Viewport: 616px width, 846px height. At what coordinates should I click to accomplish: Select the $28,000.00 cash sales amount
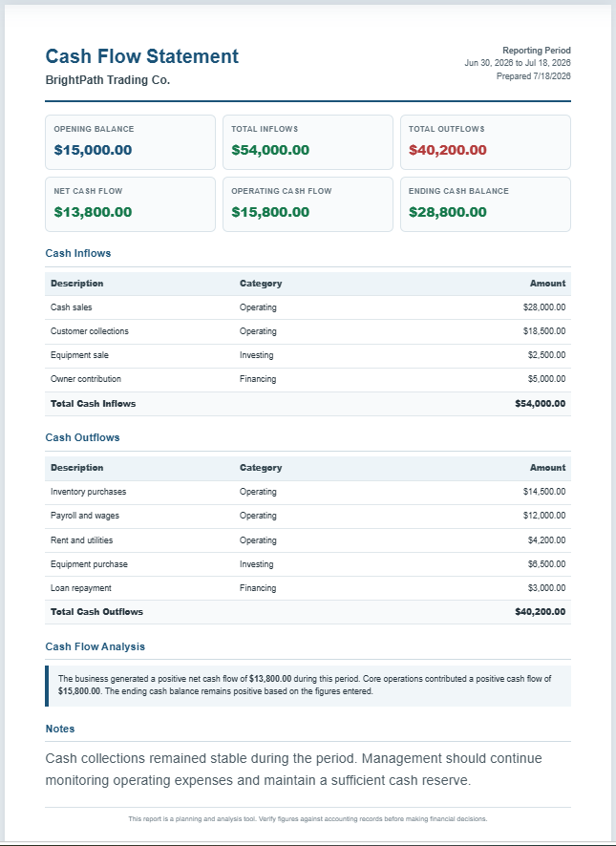[x=544, y=307]
